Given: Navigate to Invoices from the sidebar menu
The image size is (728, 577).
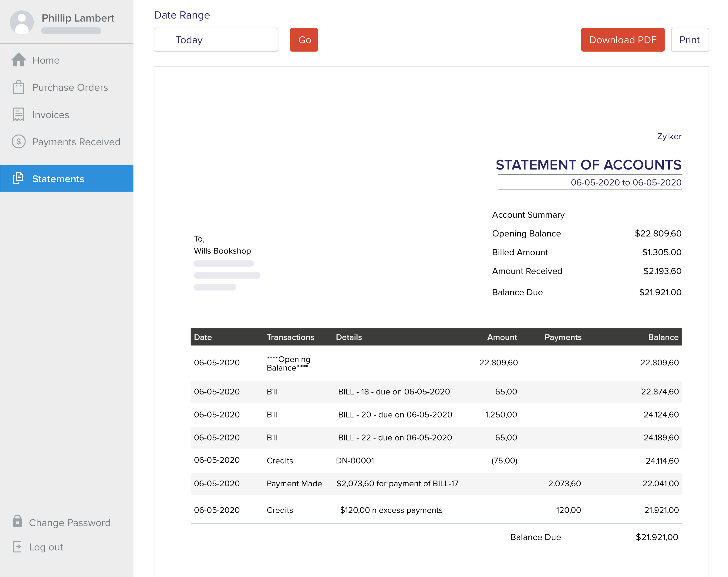Looking at the screenshot, I should (x=51, y=115).
